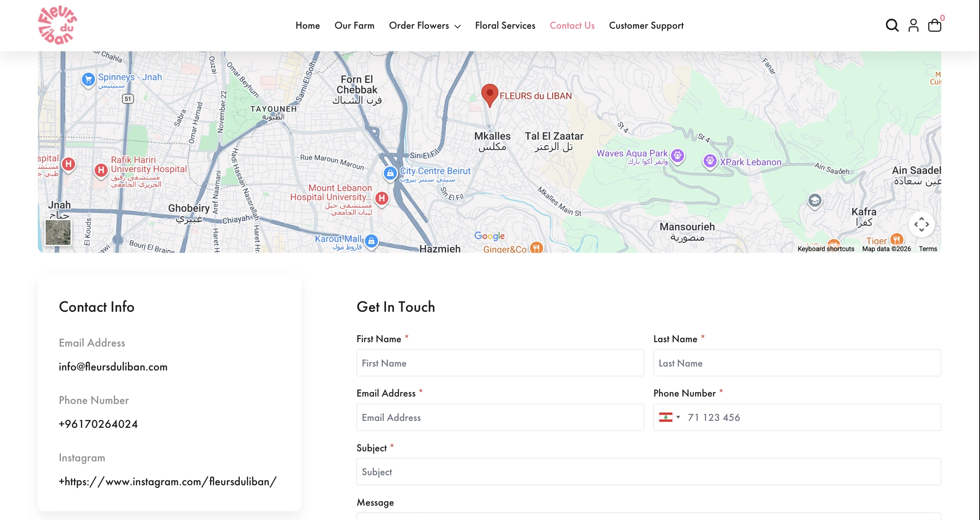Focus the Subject input field
980x520 pixels.
[x=649, y=472]
